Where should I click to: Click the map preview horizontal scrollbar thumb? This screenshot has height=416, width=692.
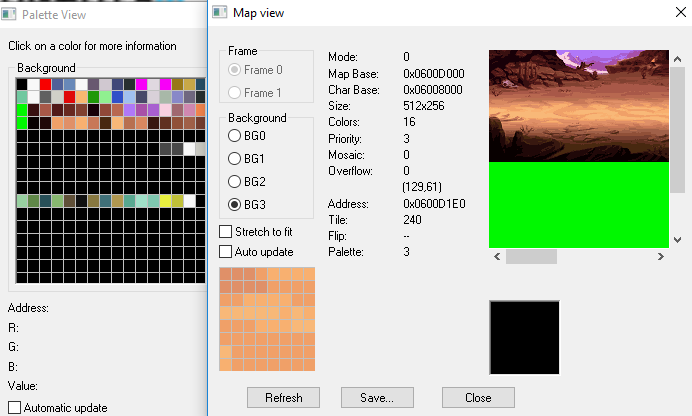point(531,256)
